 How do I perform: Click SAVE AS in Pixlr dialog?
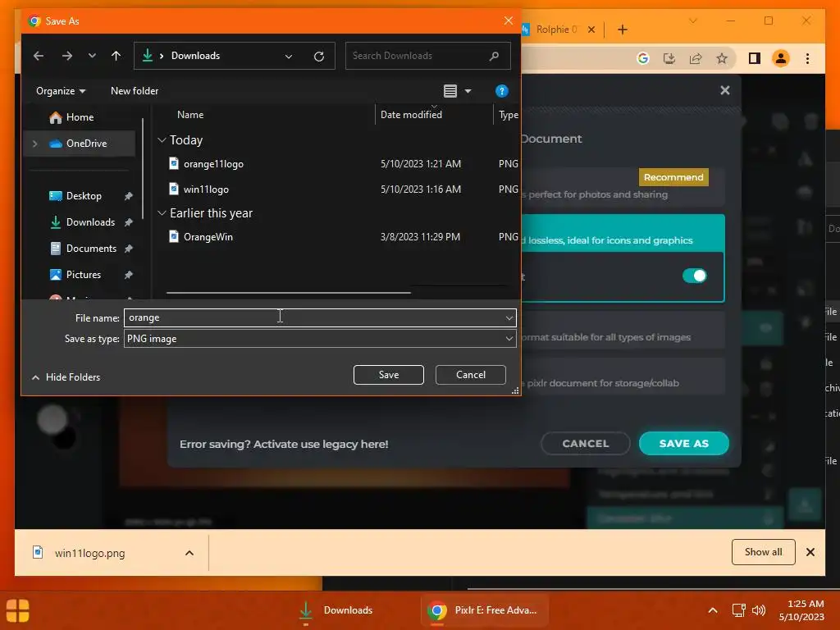(683, 444)
